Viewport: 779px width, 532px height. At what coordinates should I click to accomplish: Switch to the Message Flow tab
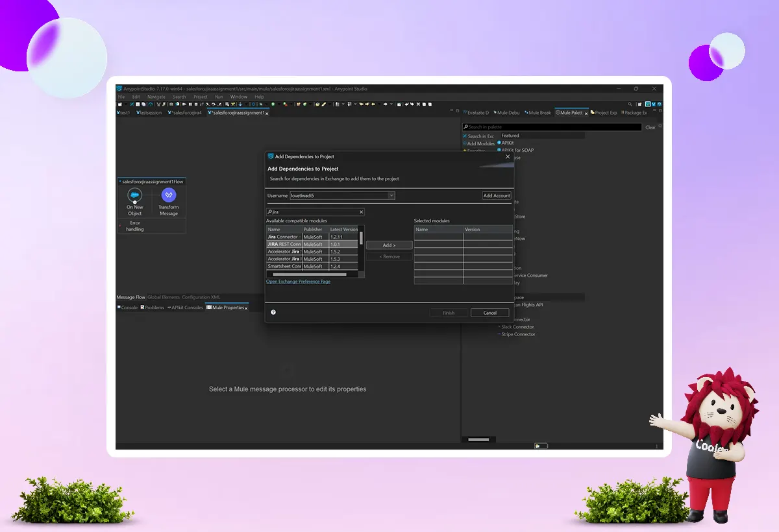pos(131,297)
